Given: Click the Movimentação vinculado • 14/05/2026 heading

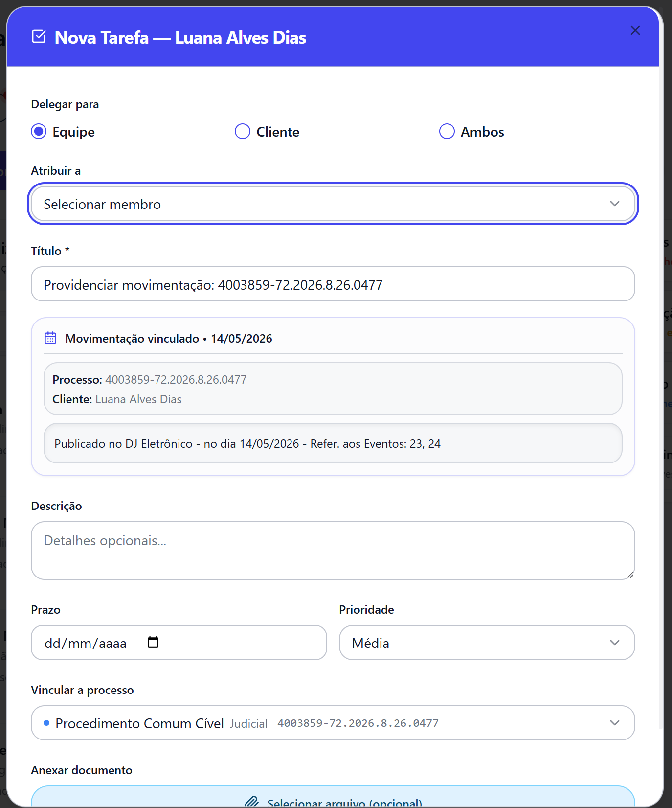Looking at the screenshot, I should pyautogui.click(x=169, y=339).
